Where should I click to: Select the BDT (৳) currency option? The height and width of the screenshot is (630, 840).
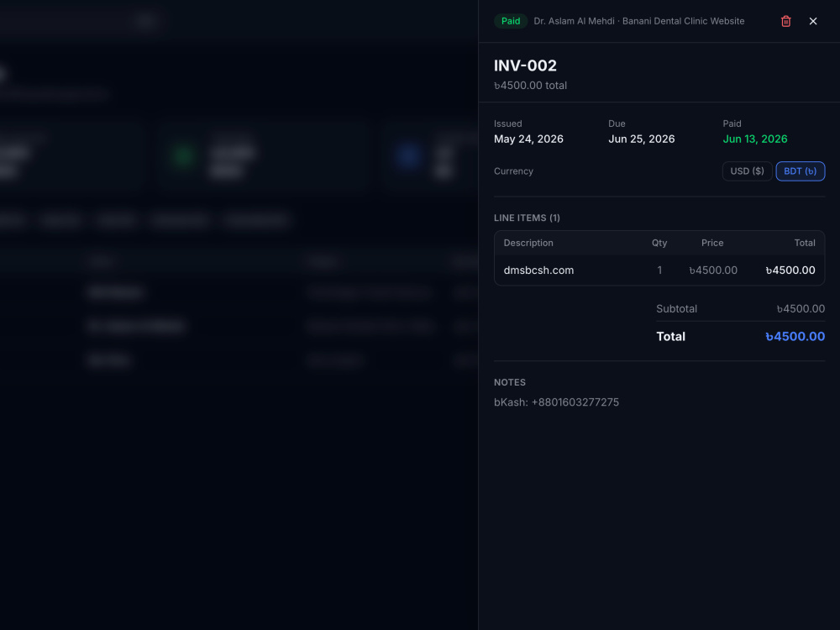pos(800,171)
